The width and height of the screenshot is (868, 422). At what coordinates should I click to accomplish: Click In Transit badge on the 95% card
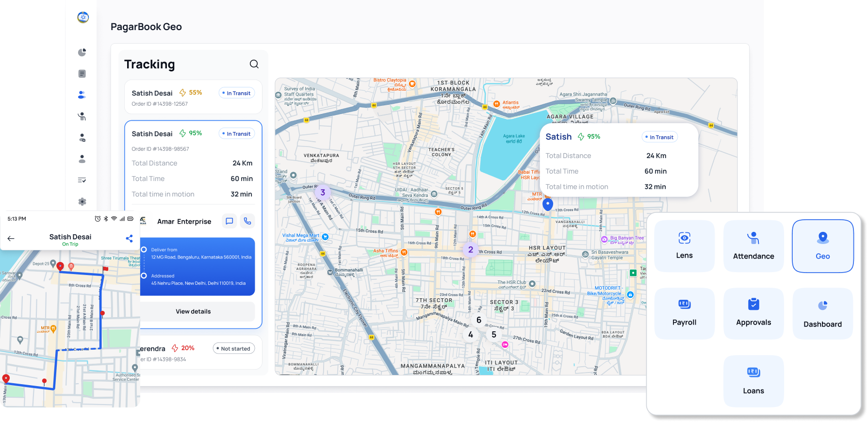tap(237, 134)
